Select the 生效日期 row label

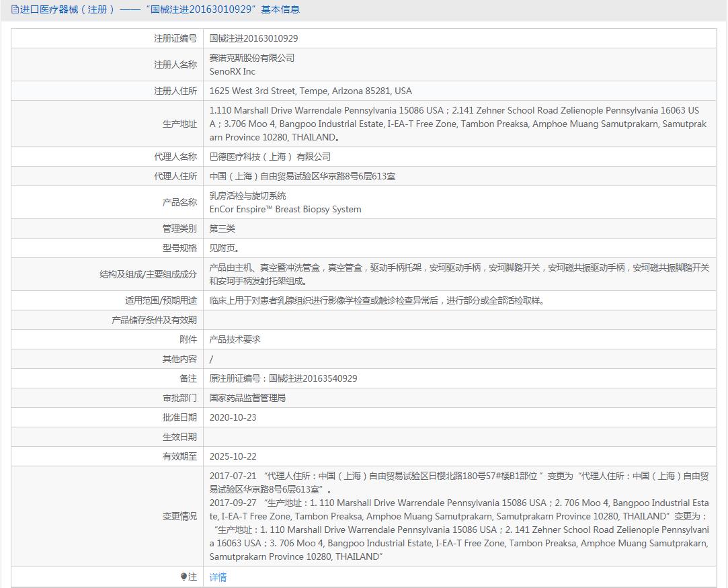179,437
